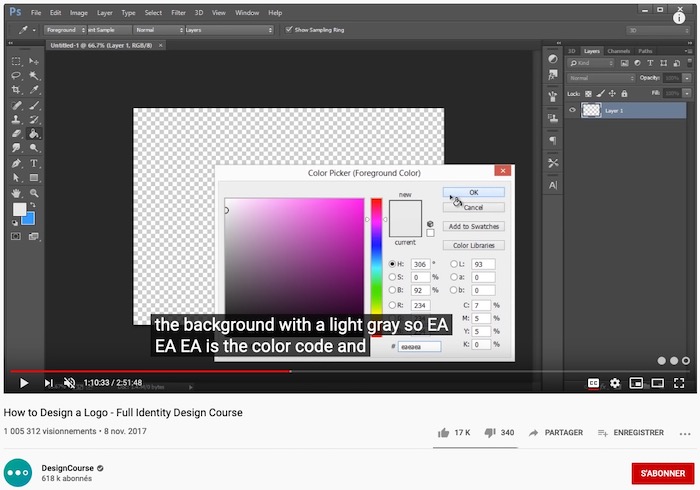The width and height of the screenshot is (700, 490).
Task: Open the Layers sample dropdown in options bar
Action: tap(229, 30)
